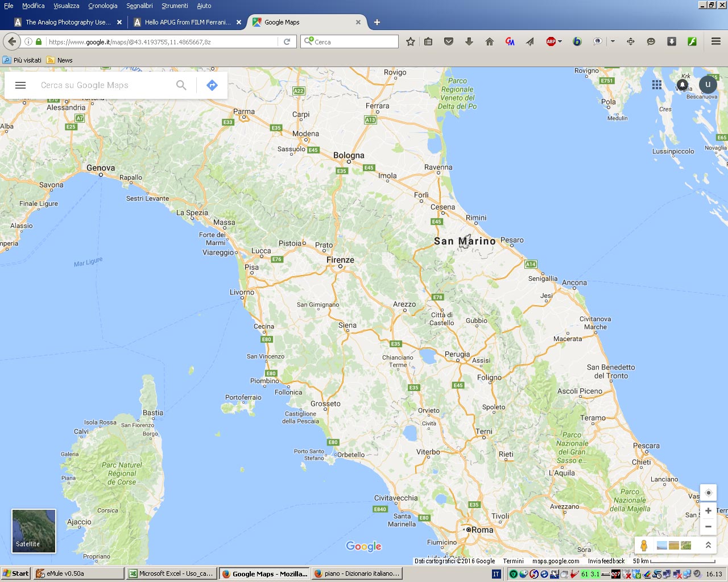The width and height of the screenshot is (728, 582).
Task: Open the Visualizza menu
Action: point(67,6)
